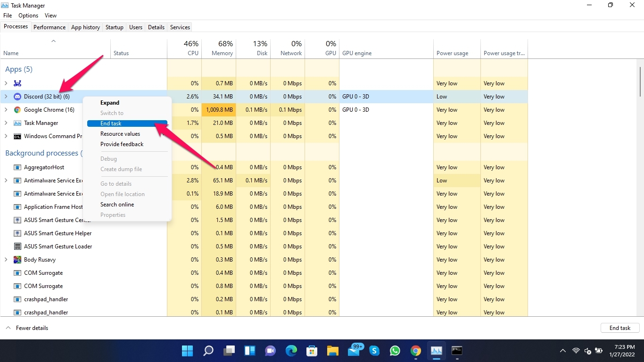The height and width of the screenshot is (362, 644).
Task: Sort by the Memory column header
Action: (x=219, y=48)
